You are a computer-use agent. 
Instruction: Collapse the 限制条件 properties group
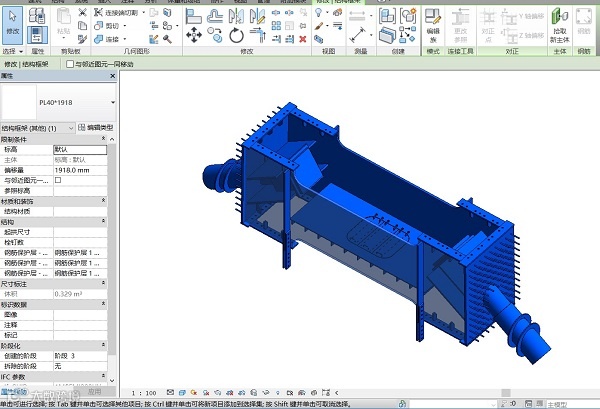[x=103, y=139]
